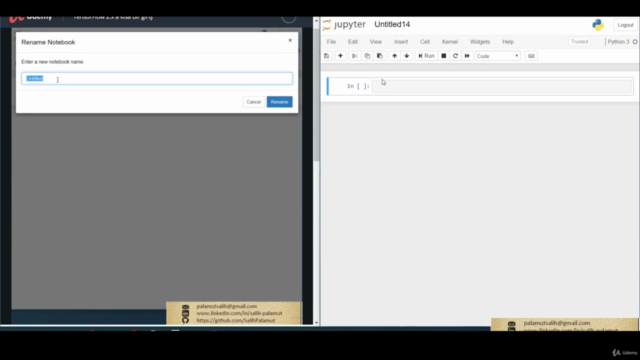Paste cells below icon in Jupyter toolbar
640x360 pixels.
pyautogui.click(x=380, y=56)
